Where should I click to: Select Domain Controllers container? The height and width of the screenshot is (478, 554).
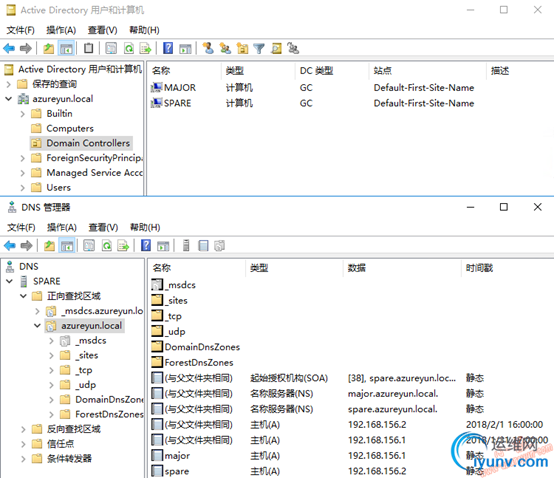point(81,143)
